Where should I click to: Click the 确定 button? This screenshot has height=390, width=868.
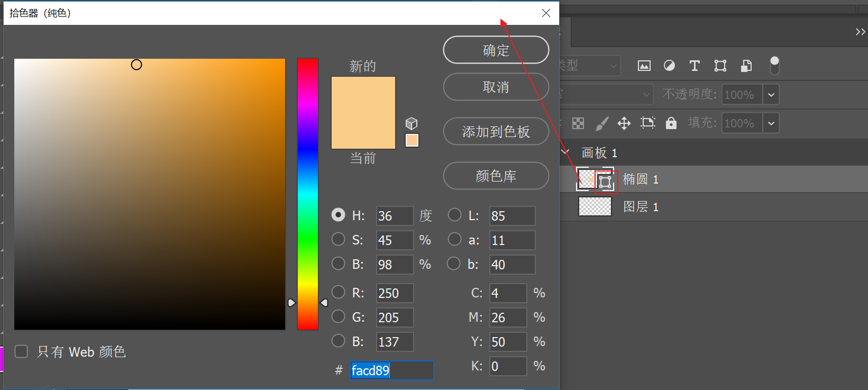(496, 50)
